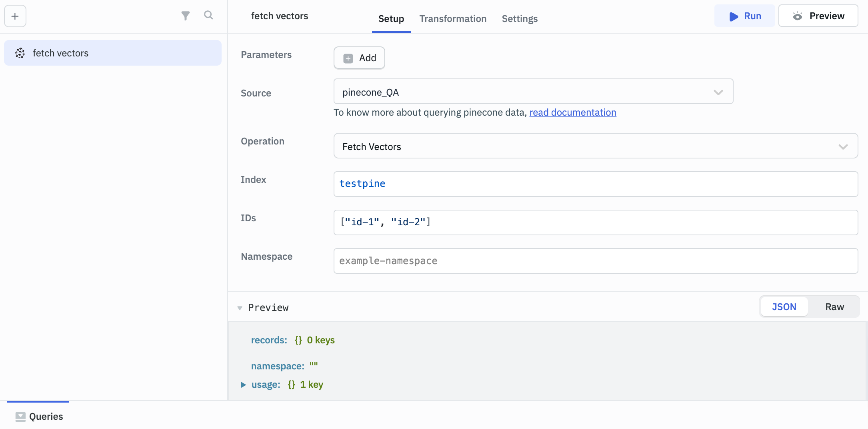Click the plus icon in Add parameters
The image size is (868, 429).
point(348,58)
